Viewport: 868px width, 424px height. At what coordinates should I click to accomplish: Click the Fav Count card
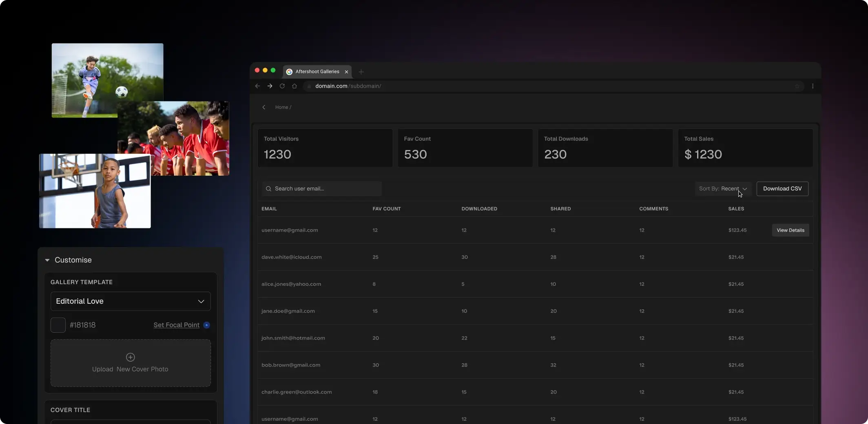coord(465,148)
